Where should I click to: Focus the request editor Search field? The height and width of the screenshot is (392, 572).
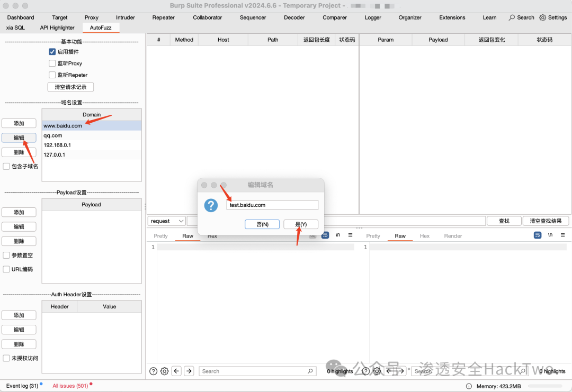pyautogui.click(x=257, y=371)
